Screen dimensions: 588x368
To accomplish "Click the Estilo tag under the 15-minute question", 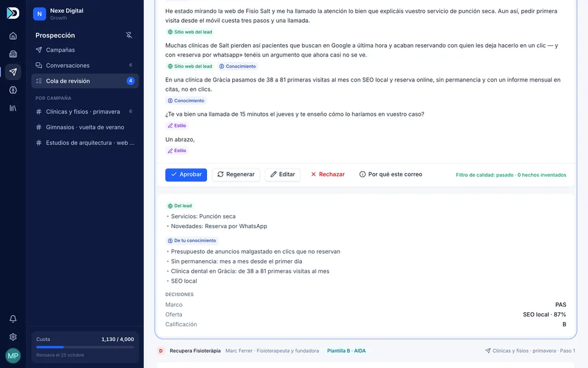I will (176, 126).
